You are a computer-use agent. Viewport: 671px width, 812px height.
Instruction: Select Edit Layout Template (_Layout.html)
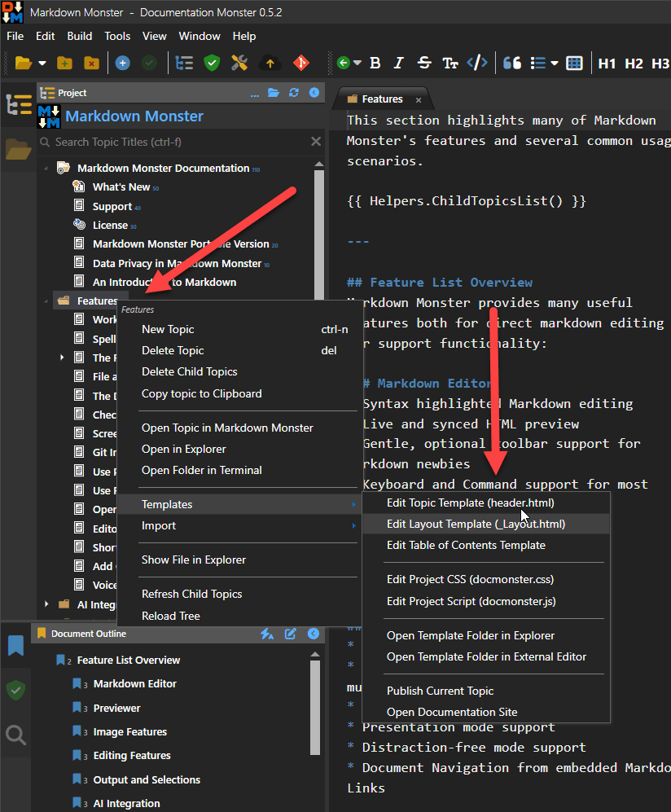pos(486,524)
